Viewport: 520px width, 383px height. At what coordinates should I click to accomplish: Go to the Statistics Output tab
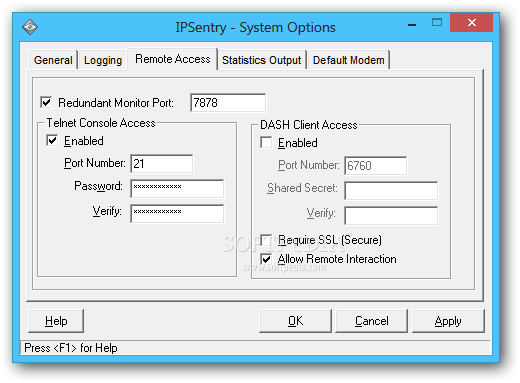pos(262,60)
